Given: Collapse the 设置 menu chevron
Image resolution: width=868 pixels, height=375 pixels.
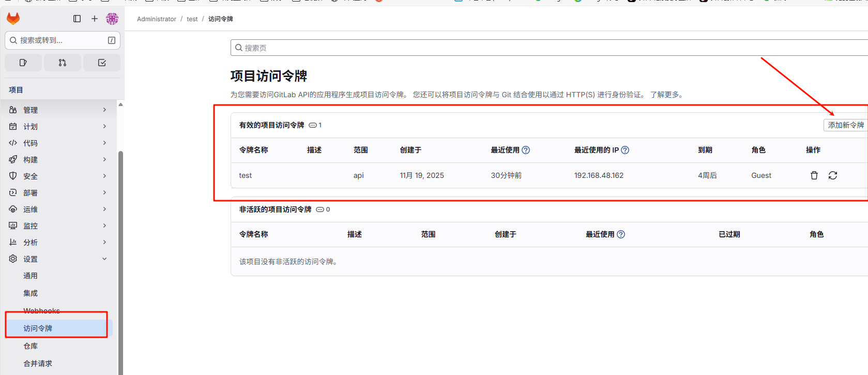Looking at the screenshot, I should click(104, 259).
